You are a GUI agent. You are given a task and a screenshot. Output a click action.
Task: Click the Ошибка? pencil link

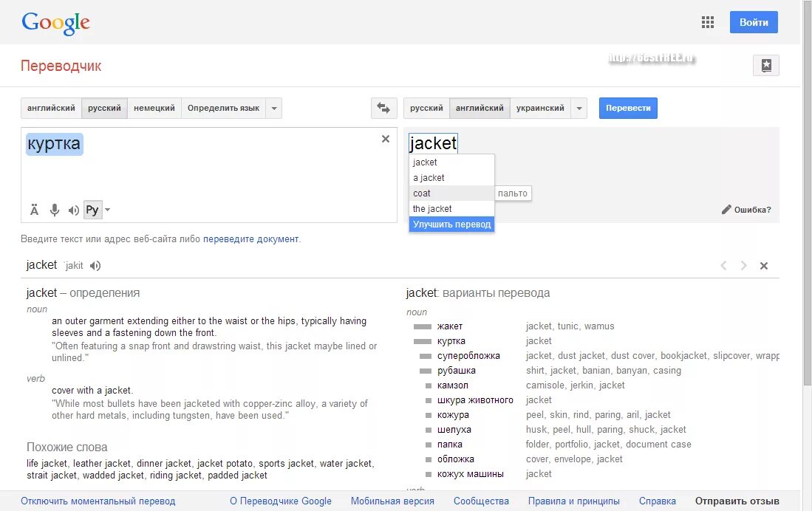tap(746, 210)
